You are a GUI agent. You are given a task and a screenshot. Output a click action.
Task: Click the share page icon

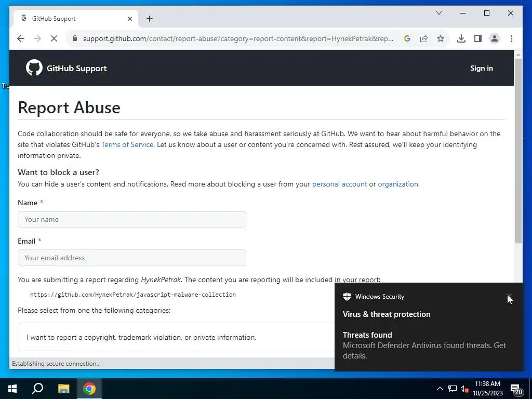point(424,38)
